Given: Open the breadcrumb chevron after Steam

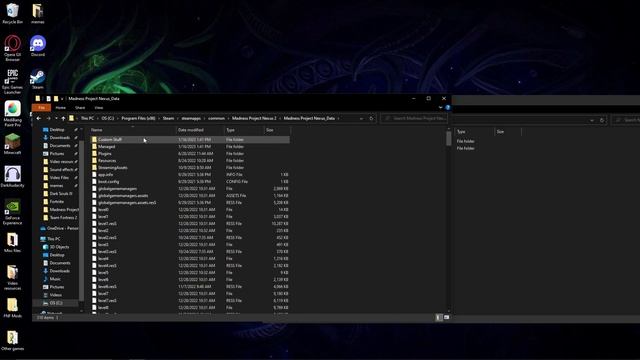Looking at the screenshot, I should 178,118.
